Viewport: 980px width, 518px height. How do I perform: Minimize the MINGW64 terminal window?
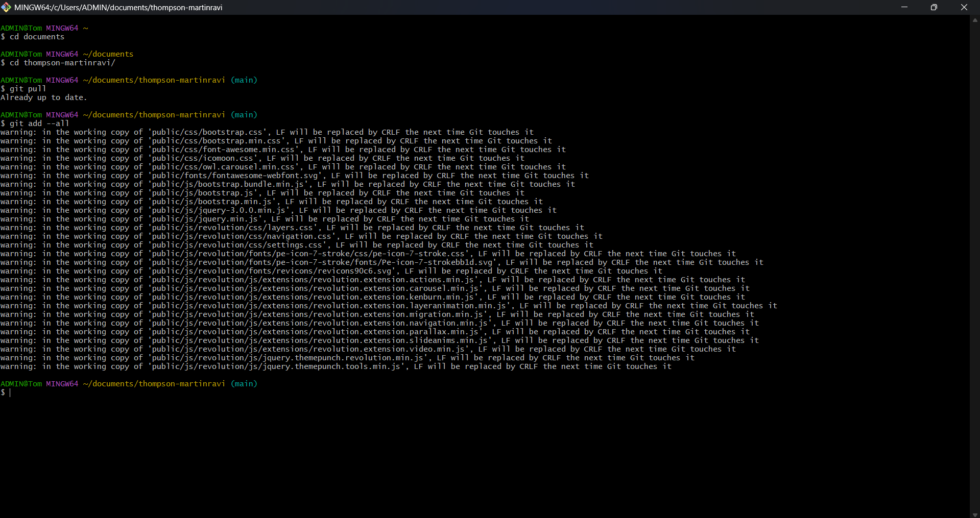pos(904,7)
